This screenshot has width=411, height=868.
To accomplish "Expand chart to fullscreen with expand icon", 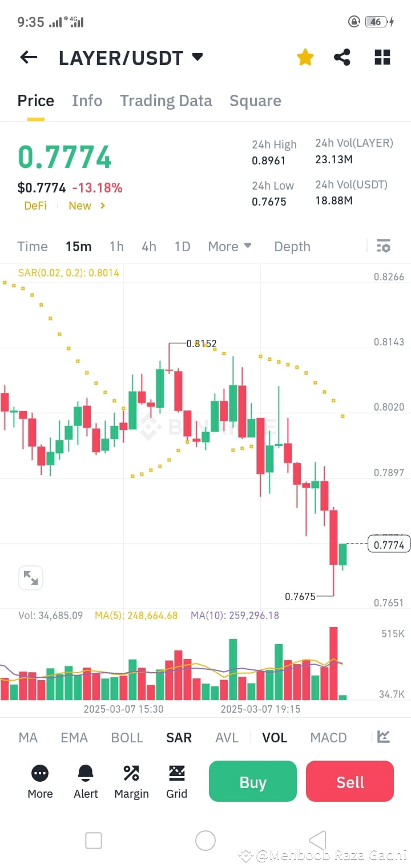I will [x=31, y=577].
